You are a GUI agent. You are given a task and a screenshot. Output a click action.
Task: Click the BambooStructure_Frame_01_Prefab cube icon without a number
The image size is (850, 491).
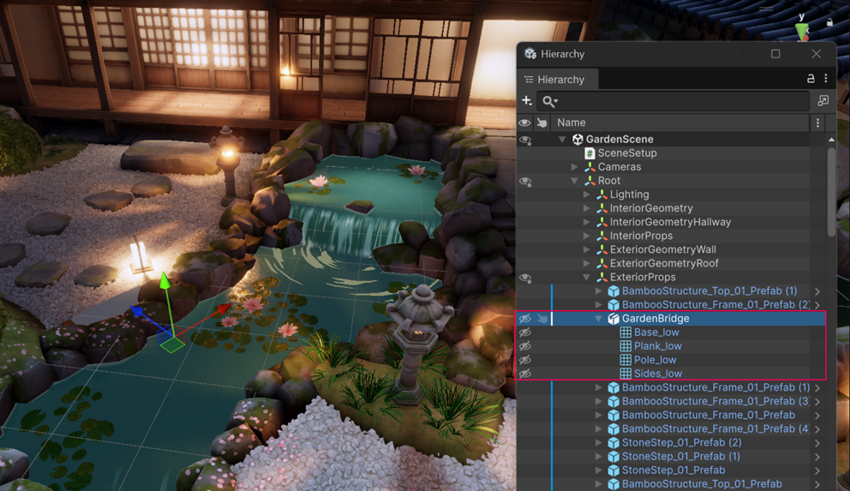click(614, 415)
